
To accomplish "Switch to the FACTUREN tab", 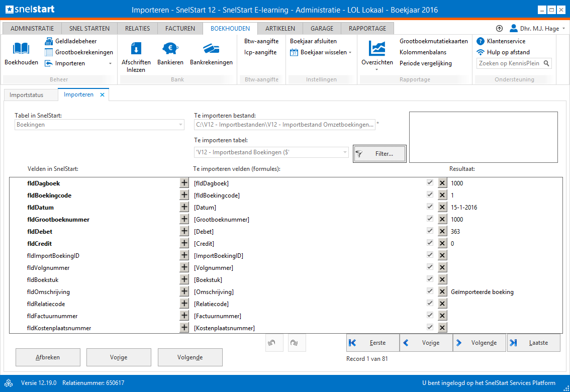I will 180,28.
